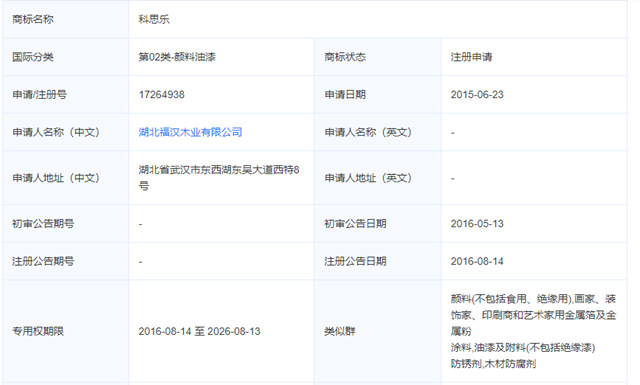
Task: Click the 国际分类 label
Action: pyautogui.click(x=33, y=57)
